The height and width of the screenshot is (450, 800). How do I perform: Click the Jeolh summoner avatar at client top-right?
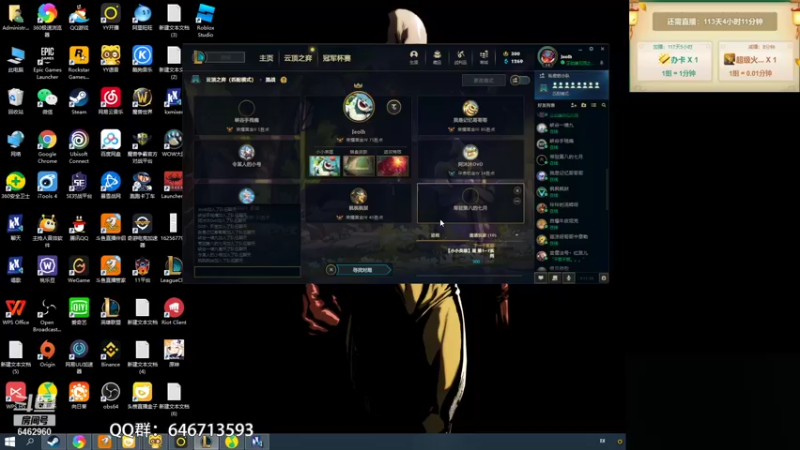click(x=547, y=56)
